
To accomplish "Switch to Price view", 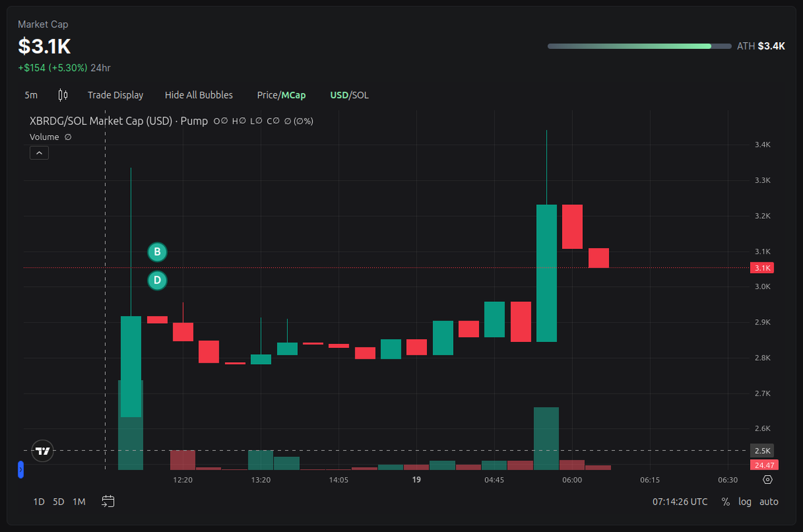I will pos(267,95).
